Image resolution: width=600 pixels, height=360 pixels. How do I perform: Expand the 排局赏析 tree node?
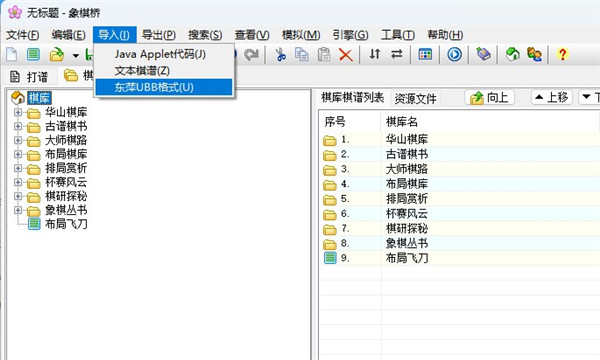coord(18,168)
